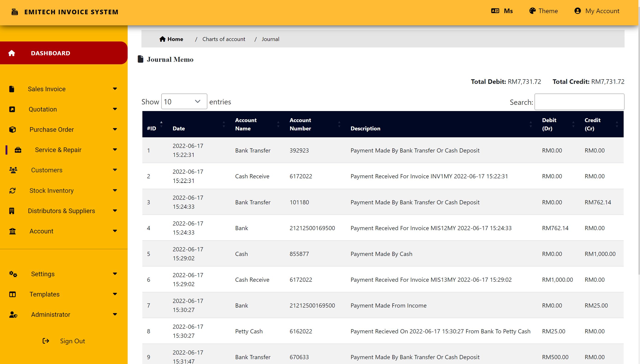The height and width of the screenshot is (364, 640).
Task: Select the Total Debit RM7,731.72 text
Action: [x=506, y=82]
